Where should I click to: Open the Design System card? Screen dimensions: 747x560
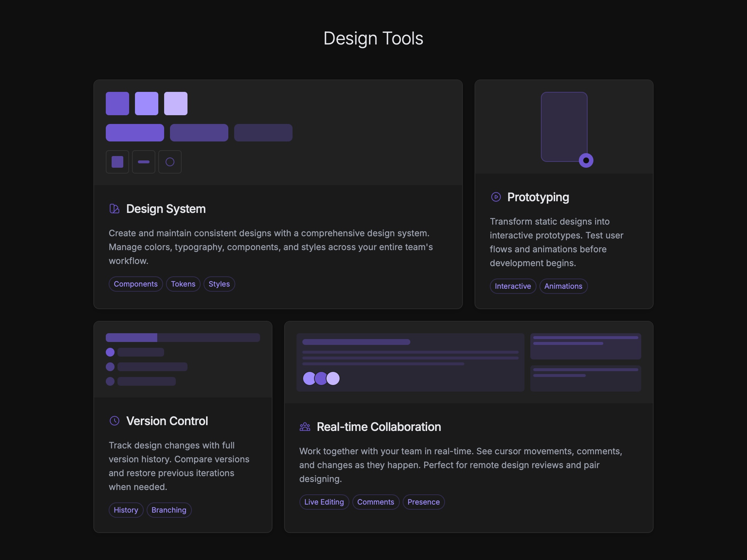coord(278,193)
